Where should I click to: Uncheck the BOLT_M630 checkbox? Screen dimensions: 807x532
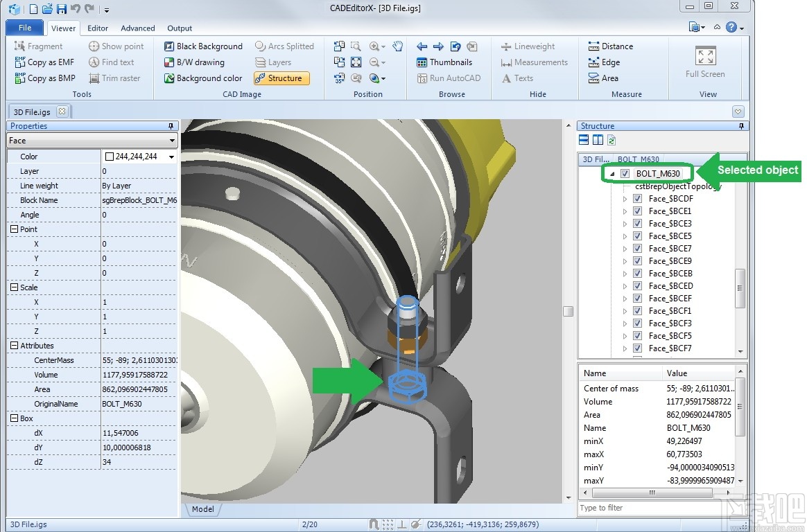(x=625, y=174)
